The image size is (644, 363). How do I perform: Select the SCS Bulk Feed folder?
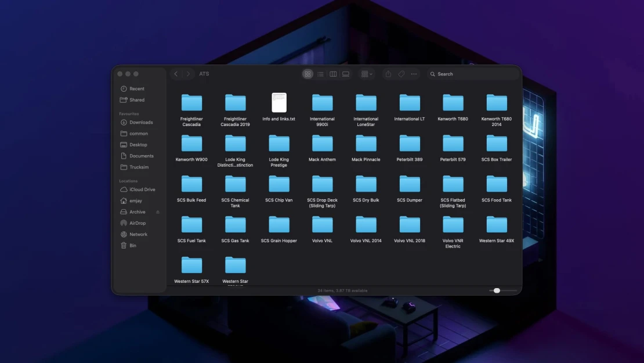[192, 184]
